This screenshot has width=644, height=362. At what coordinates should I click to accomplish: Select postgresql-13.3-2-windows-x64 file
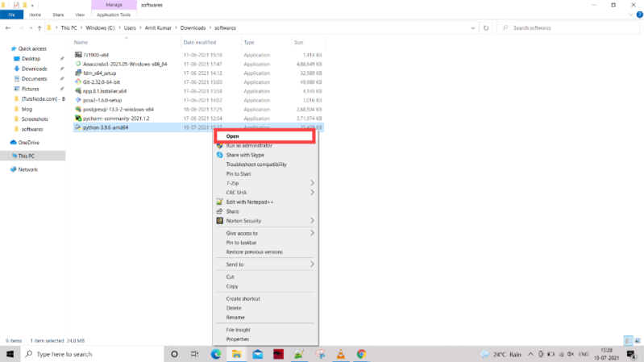coord(118,110)
